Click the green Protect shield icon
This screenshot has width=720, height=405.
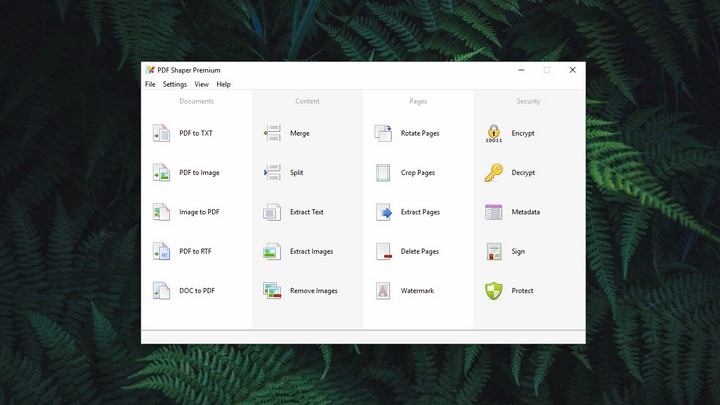(x=494, y=291)
